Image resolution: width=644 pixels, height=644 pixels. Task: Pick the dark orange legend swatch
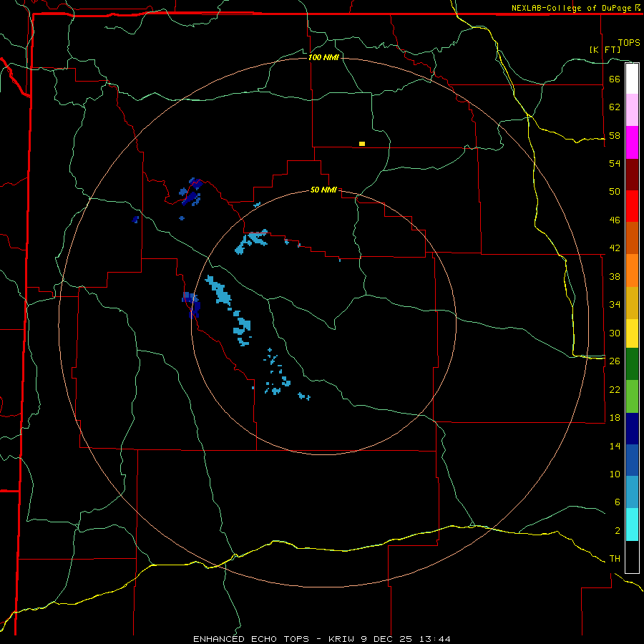(632, 238)
